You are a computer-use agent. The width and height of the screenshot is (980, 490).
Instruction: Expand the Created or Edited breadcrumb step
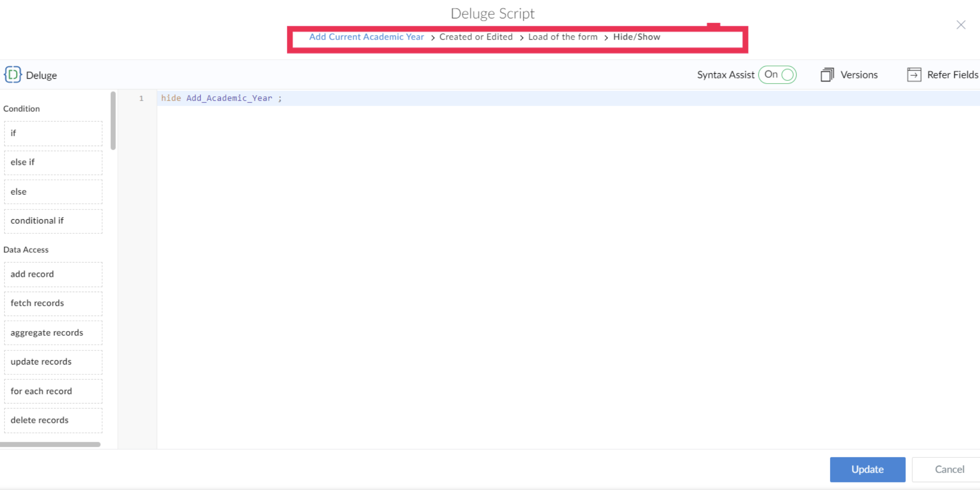coord(476,37)
